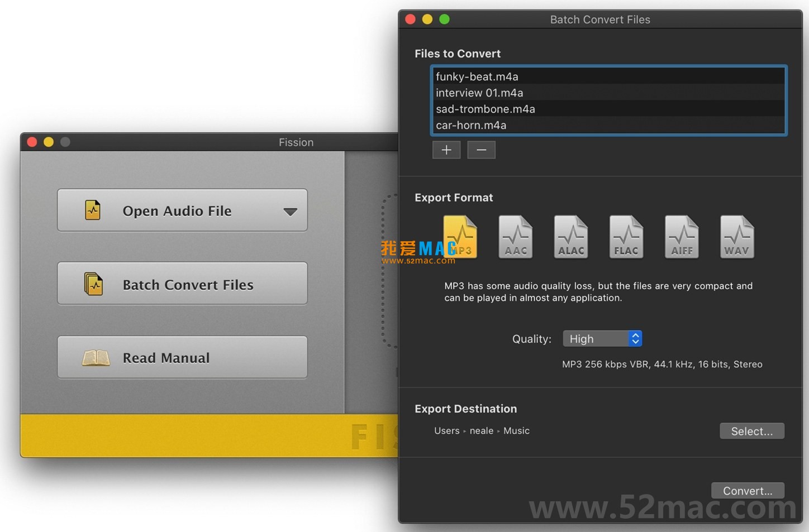Click the Open Audio File button
This screenshot has width=809, height=532.
(177, 211)
